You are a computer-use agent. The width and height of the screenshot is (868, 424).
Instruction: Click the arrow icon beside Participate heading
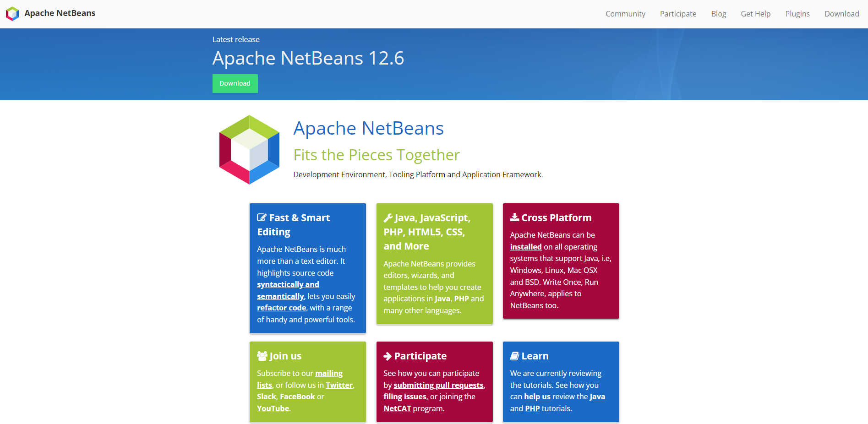(x=388, y=356)
